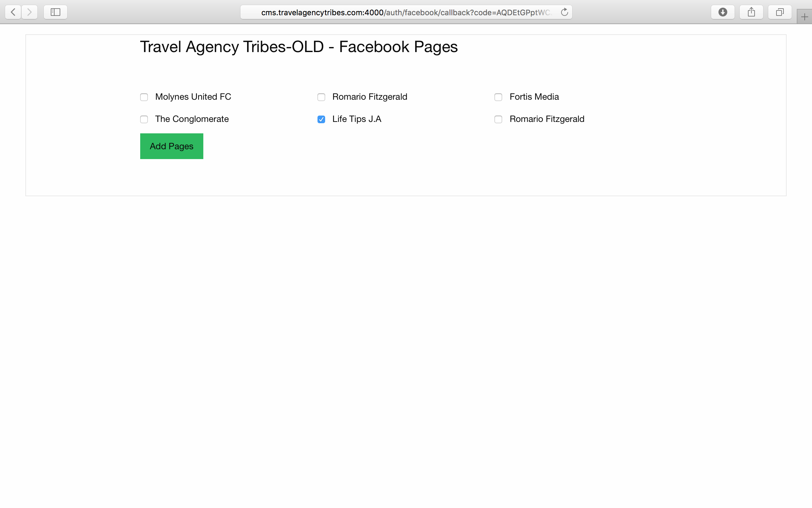This screenshot has height=508, width=812.
Task: Check Romario Fitzgerald checkbox below Fortis Media
Action: click(498, 119)
